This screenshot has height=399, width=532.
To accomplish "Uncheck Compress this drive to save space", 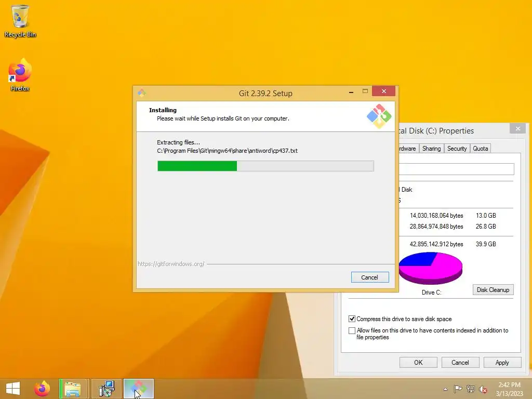I will 352,319.
